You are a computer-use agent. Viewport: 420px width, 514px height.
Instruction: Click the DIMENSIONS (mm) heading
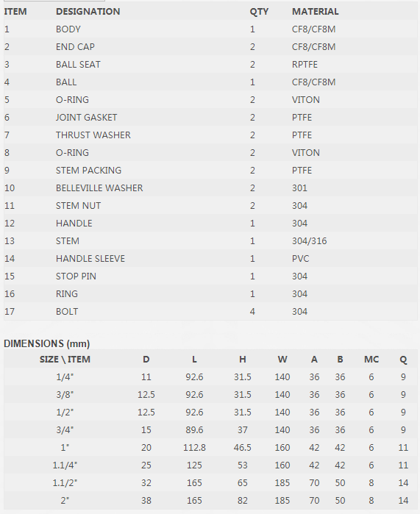coord(46,343)
